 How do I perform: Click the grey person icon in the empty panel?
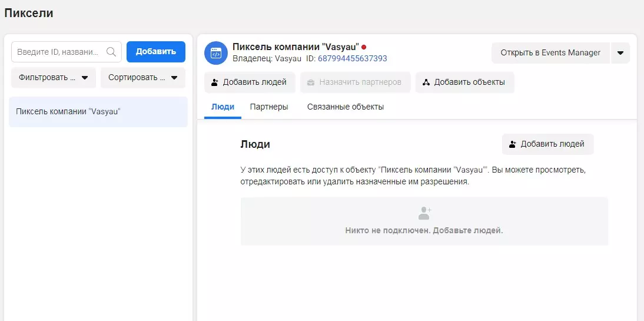pyautogui.click(x=424, y=213)
